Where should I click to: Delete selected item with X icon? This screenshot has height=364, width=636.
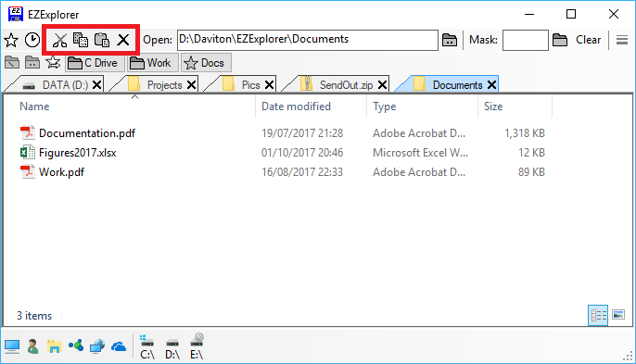point(123,40)
